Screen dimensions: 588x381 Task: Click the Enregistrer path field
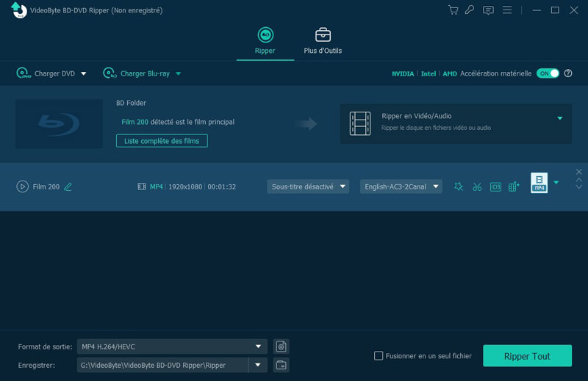[162, 365]
